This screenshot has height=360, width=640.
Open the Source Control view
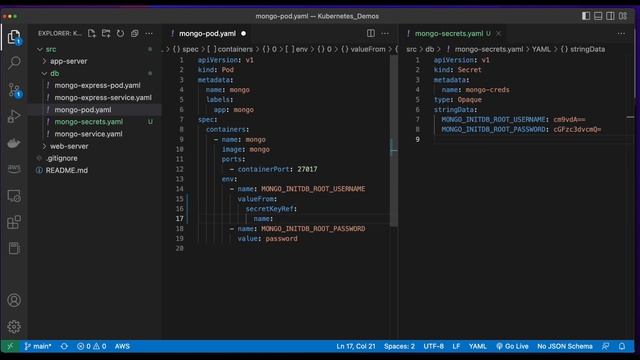coord(14,90)
